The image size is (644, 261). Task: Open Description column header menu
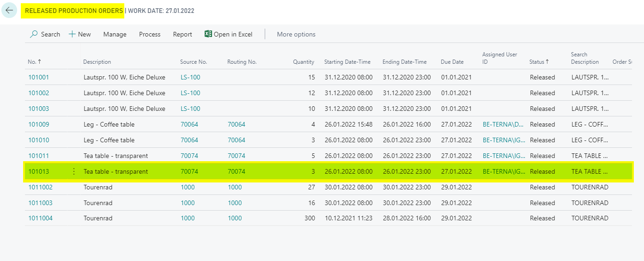(x=97, y=62)
